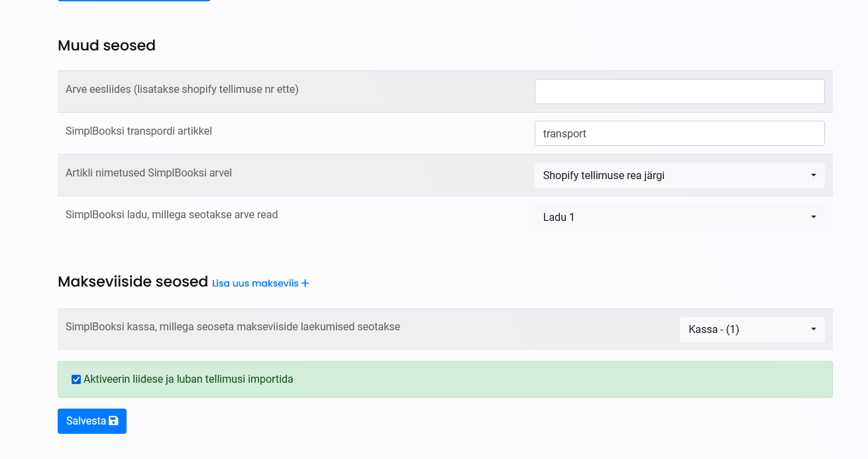Click the 'Aktiveerin liidese ja luban tellimusi importida' label
This screenshot has height=459, width=868.
[188, 379]
